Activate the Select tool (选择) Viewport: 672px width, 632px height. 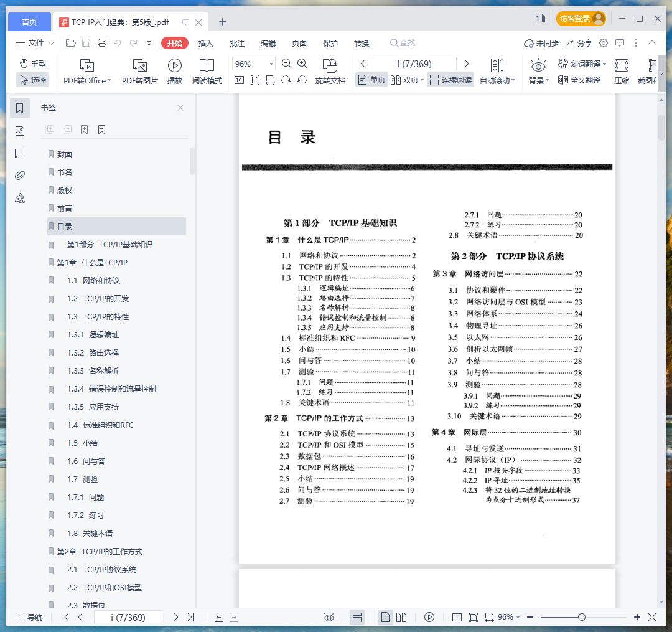pyautogui.click(x=32, y=80)
